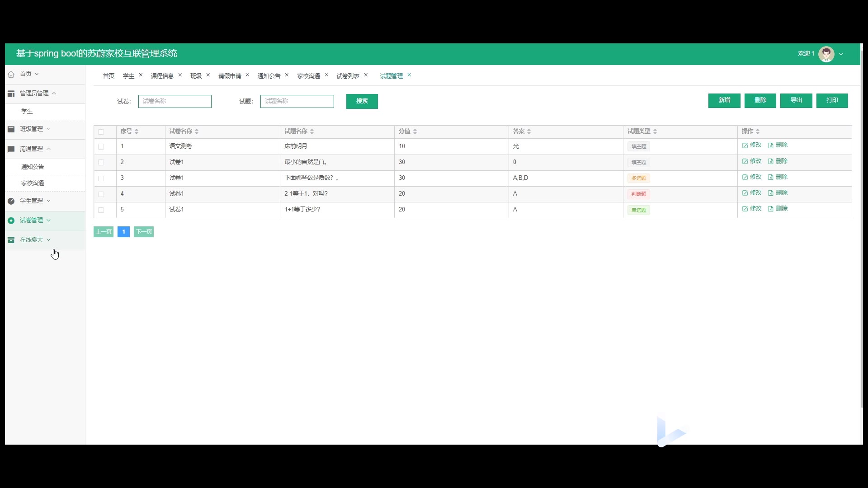This screenshot has width=868, height=488.
Task: Expand the 首页 sidebar menu chevron
Action: pos(37,74)
